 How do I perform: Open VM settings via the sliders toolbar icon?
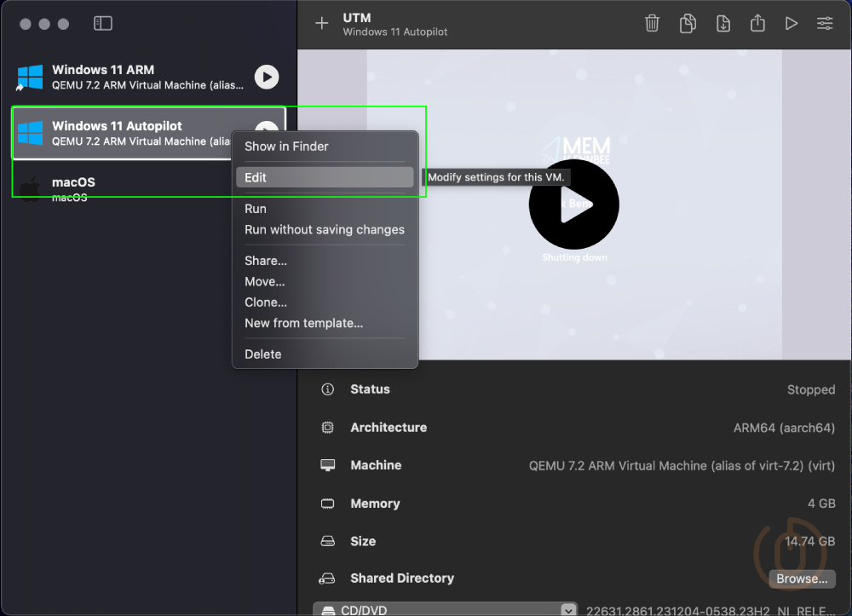[824, 23]
